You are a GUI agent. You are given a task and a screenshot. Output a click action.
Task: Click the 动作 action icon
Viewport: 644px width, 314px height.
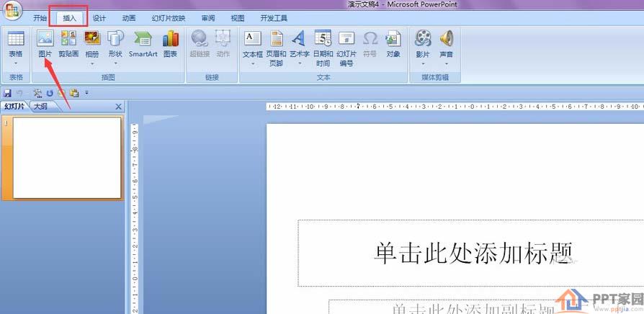223,38
